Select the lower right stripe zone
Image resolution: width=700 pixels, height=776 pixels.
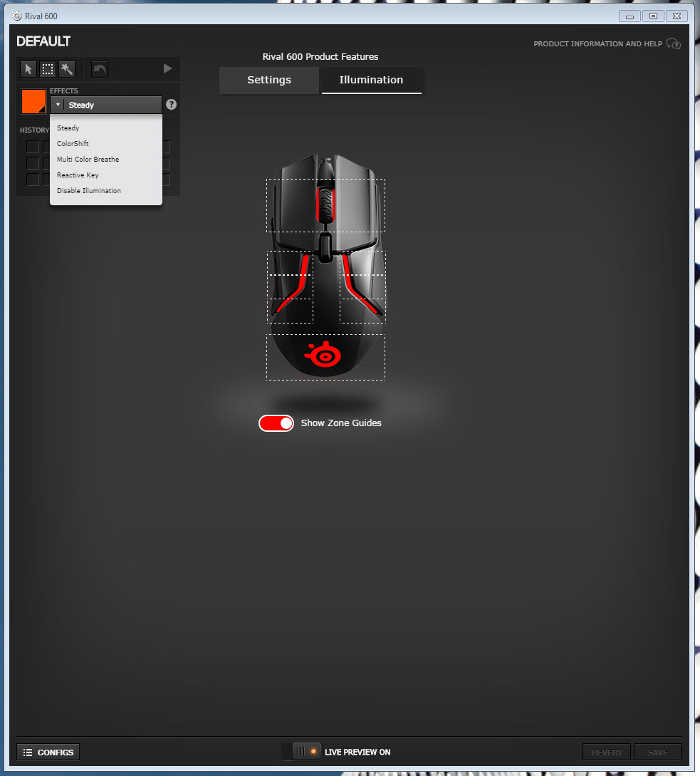(362, 311)
